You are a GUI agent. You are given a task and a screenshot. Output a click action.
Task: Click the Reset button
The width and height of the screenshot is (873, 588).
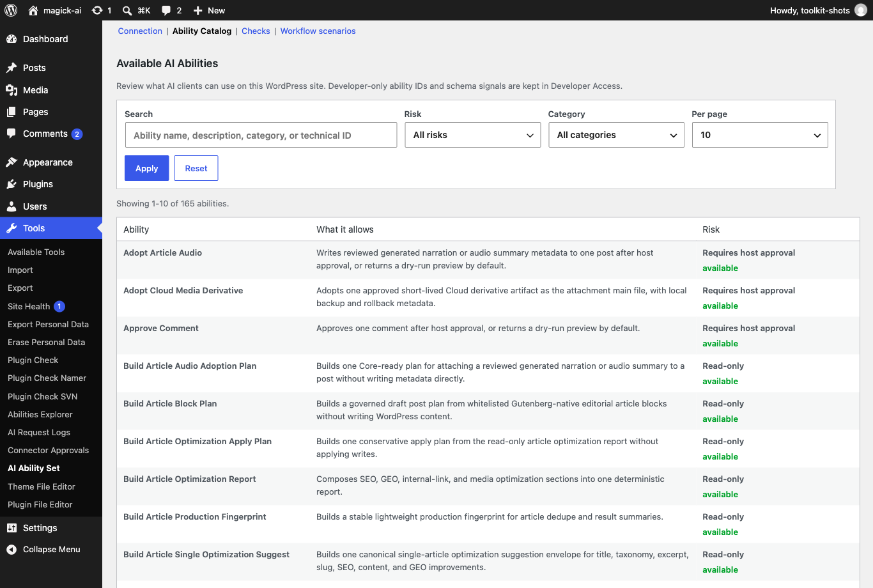(x=196, y=168)
